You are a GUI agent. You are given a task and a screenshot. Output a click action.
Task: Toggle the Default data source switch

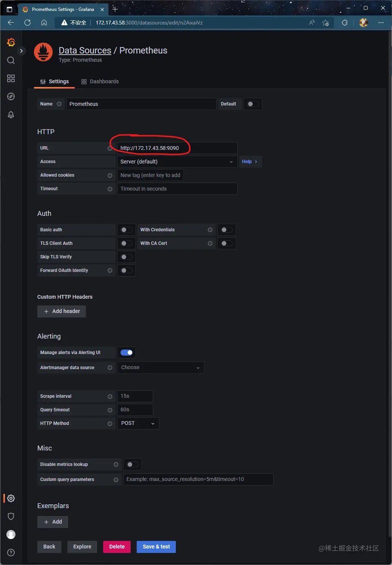[x=253, y=104]
